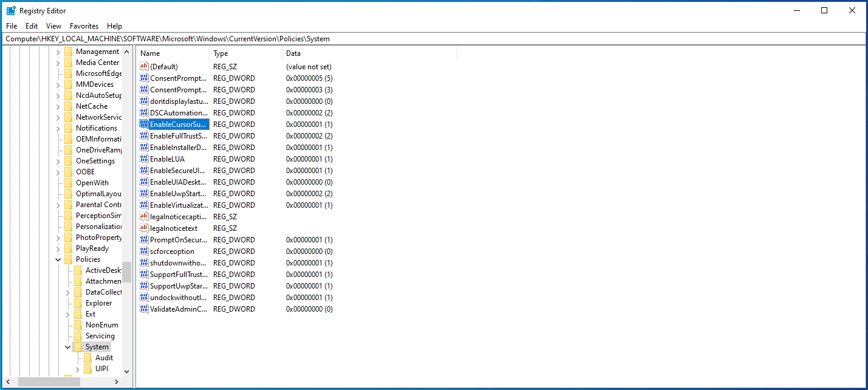868x390 pixels.
Task: Click the undockwithoutl... DWORD icon
Action: pyautogui.click(x=144, y=297)
